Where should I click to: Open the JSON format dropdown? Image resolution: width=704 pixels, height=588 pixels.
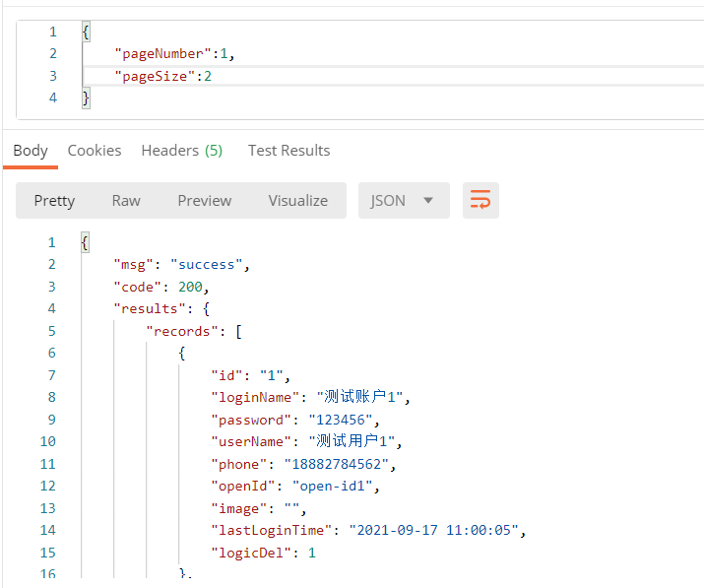pyautogui.click(x=404, y=200)
